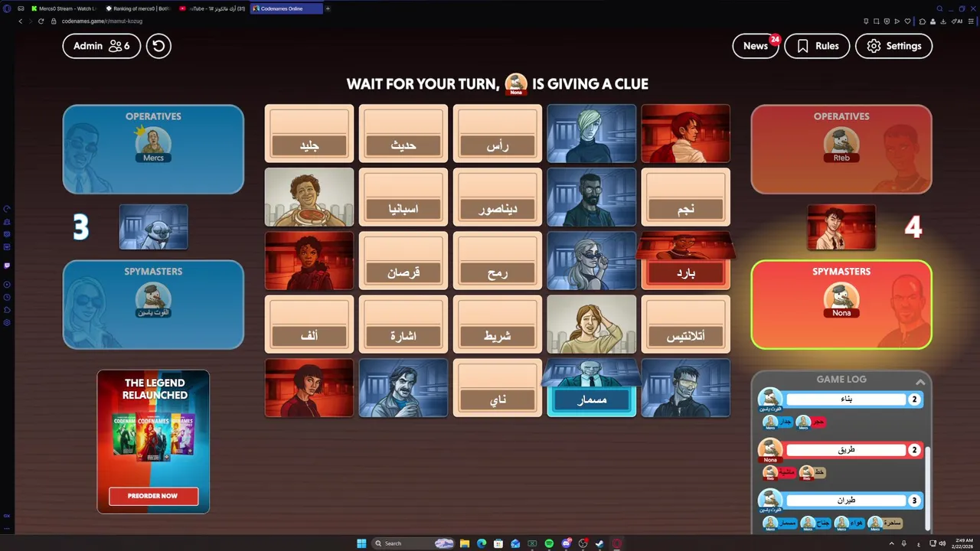The height and width of the screenshot is (551, 980).
Task: Select the word card حديث
Action: [x=403, y=134]
